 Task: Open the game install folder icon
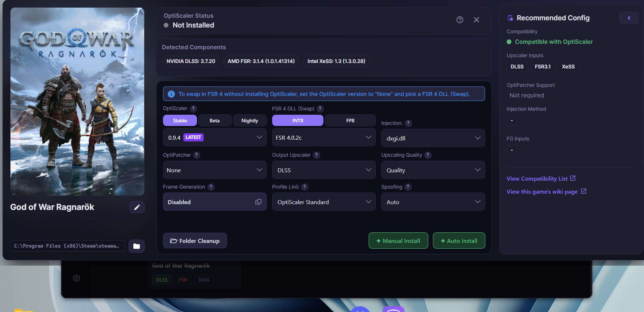[137, 246]
